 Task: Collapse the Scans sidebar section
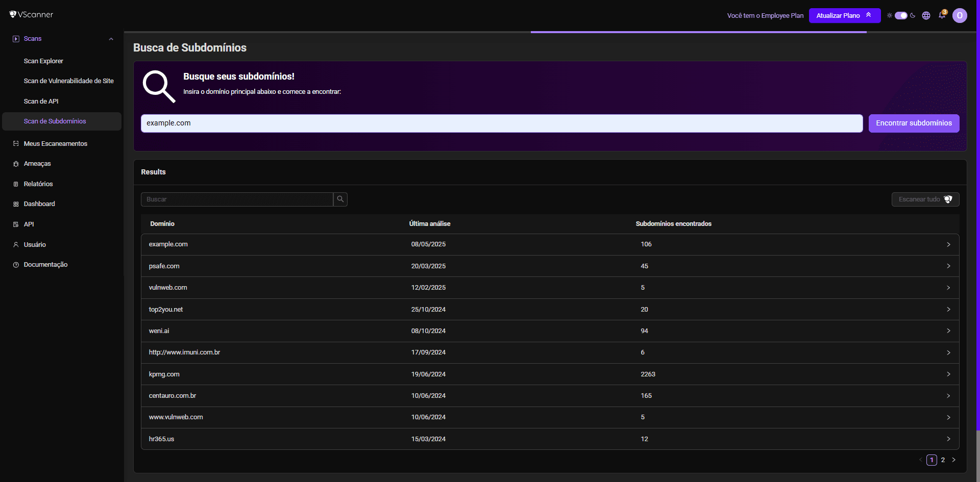pos(111,39)
